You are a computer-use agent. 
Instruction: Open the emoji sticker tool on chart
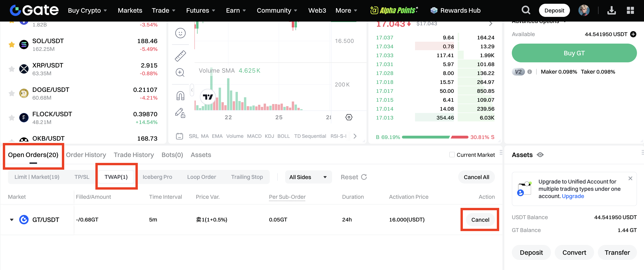[180, 33]
